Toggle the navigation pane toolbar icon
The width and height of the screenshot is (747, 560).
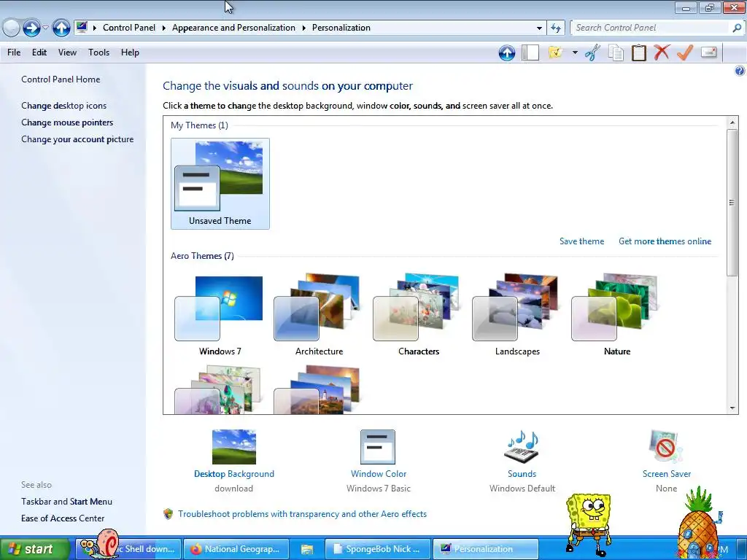coord(530,52)
